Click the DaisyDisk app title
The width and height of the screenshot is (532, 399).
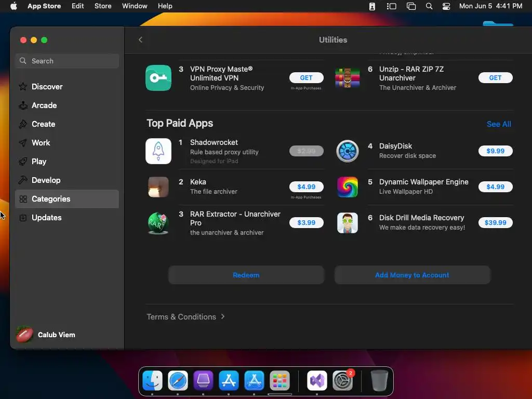tap(395, 146)
